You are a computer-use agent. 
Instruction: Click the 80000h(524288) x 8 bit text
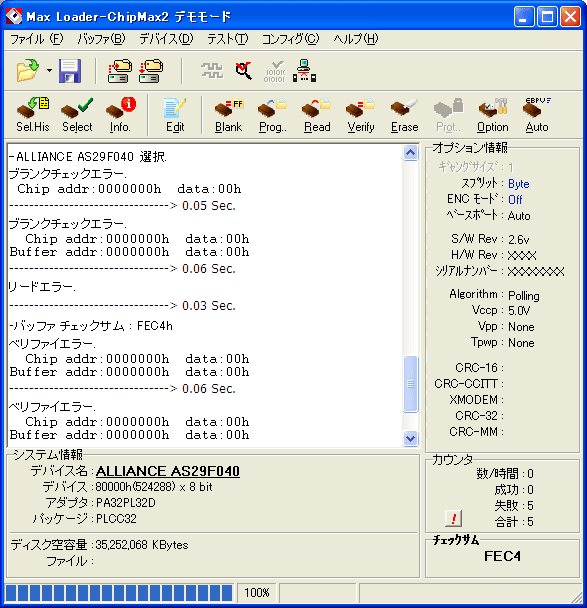tap(154, 487)
